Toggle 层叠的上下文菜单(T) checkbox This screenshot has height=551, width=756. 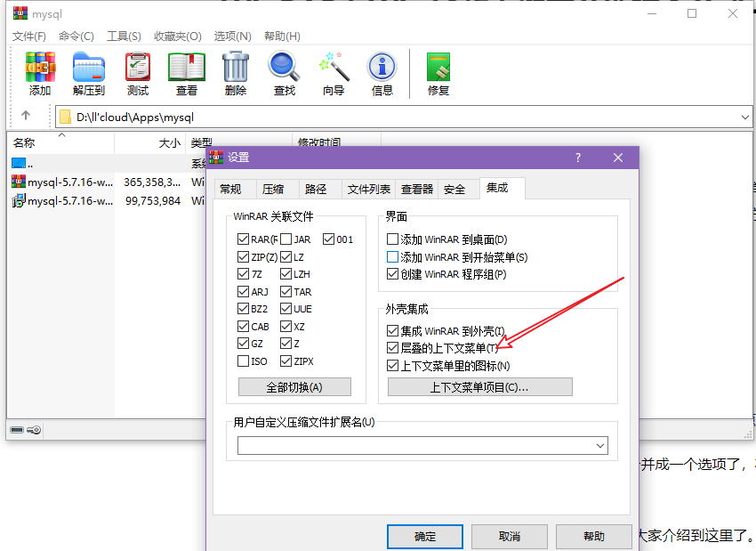click(392, 348)
